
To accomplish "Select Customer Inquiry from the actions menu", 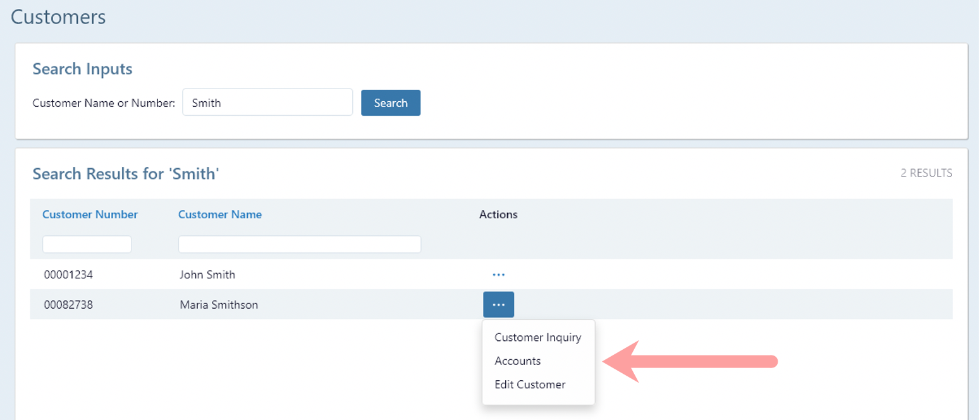I will point(537,337).
